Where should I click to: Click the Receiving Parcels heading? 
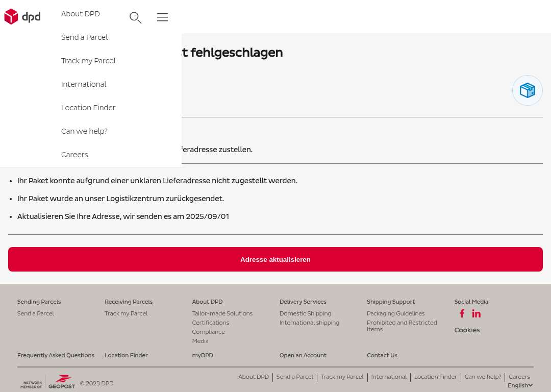click(x=129, y=302)
